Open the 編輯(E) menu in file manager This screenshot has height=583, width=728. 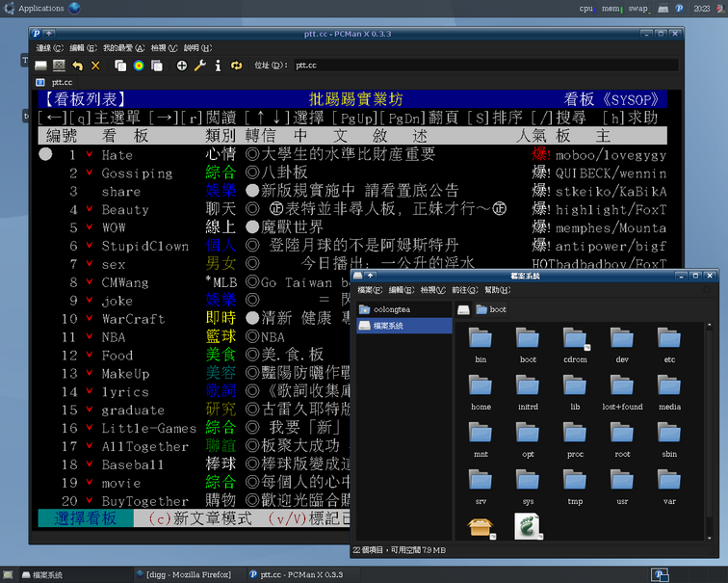coord(402,290)
